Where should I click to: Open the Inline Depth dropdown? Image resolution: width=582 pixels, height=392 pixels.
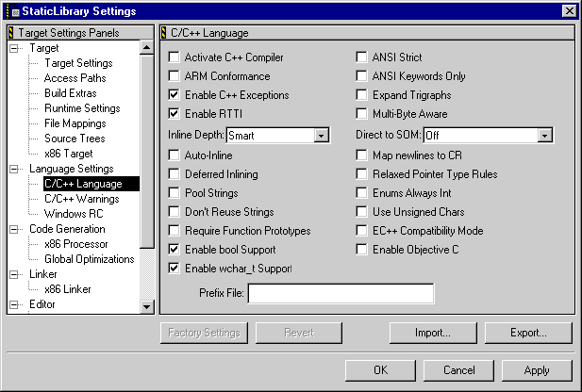click(x=321, y=136)
